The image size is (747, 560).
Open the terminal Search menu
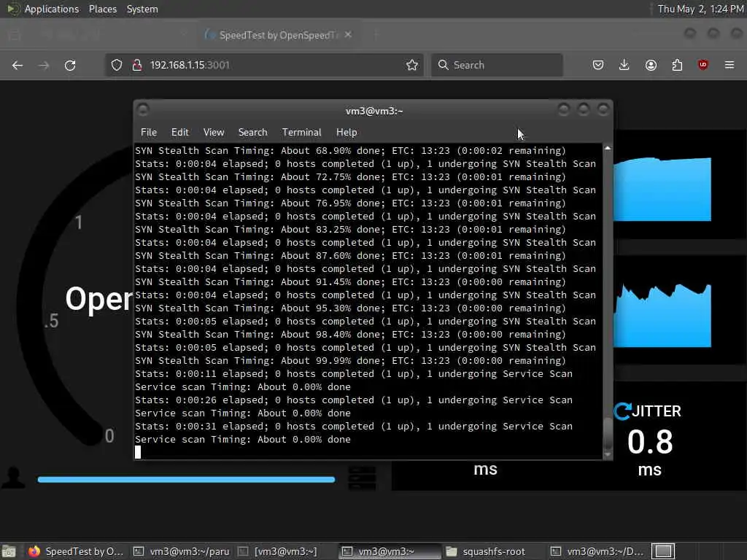coord(253,133)
